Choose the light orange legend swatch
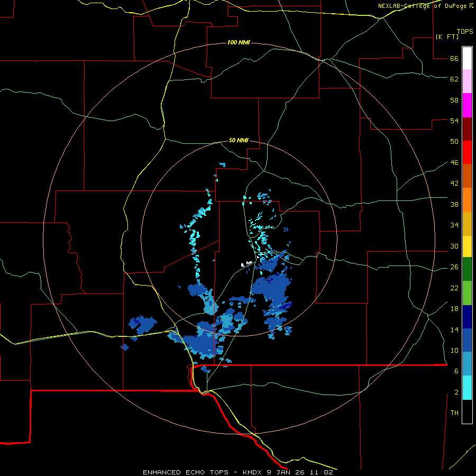 [467, 200]
